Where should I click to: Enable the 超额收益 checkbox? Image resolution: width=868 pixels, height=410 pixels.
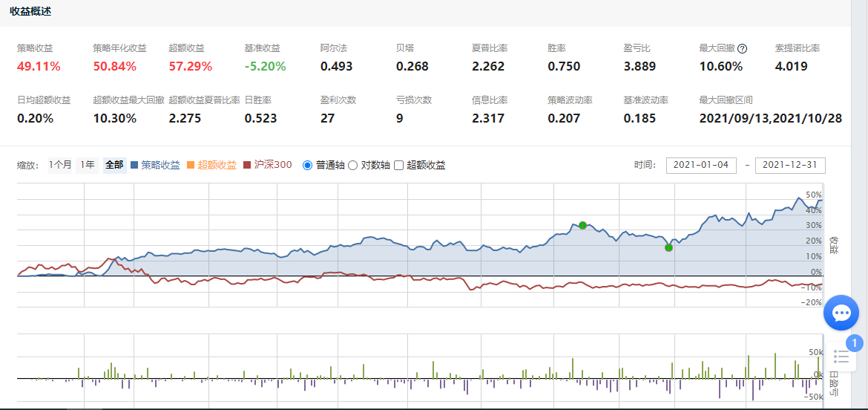tap(398, 165)
